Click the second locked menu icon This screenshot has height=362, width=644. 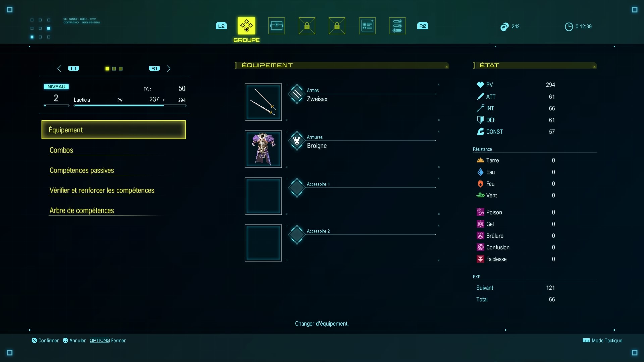337,26
